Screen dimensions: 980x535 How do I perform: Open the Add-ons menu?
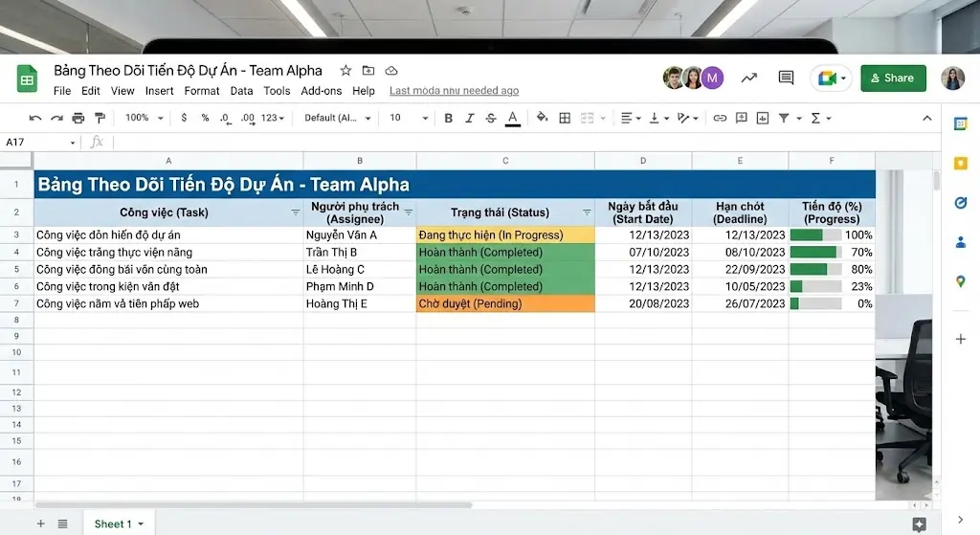[322, 91]
